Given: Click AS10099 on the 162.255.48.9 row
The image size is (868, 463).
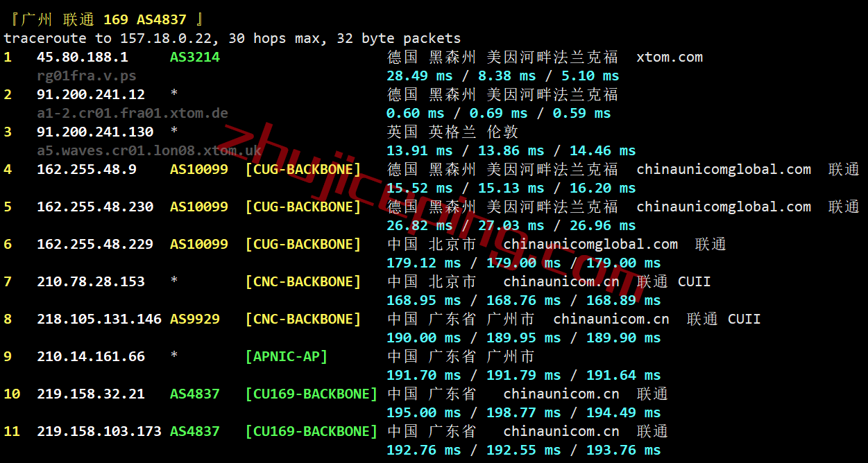Looking at the screenshot, I should coord(199,169).
